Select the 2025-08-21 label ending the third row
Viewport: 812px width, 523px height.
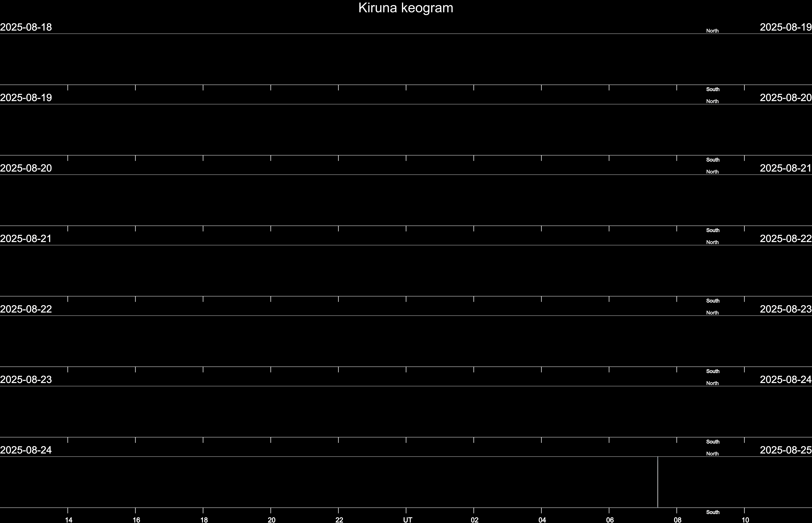pyautogui.click(x=786, y=168)
